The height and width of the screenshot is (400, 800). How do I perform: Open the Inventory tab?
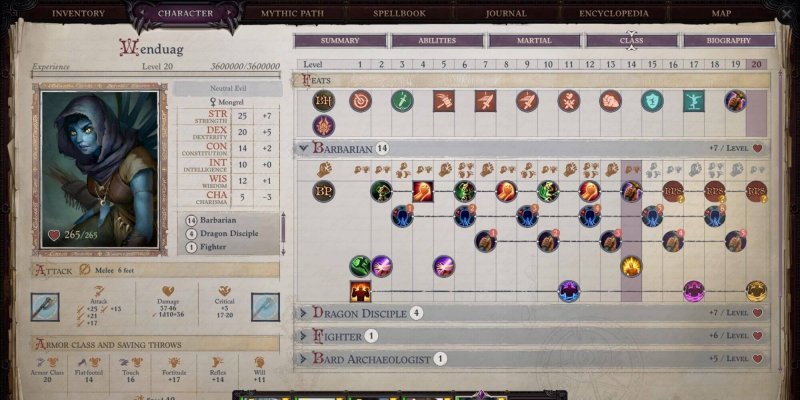(x=79, y=13)
